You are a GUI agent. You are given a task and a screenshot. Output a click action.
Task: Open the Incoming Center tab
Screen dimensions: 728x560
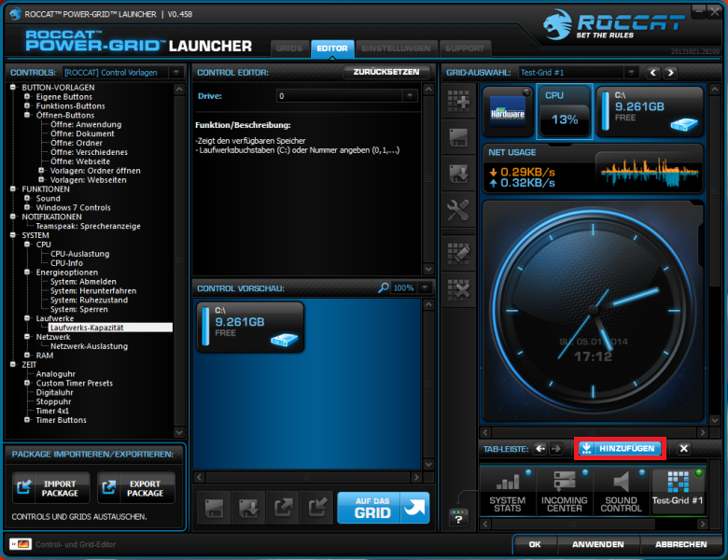click(x=564, y=491)
